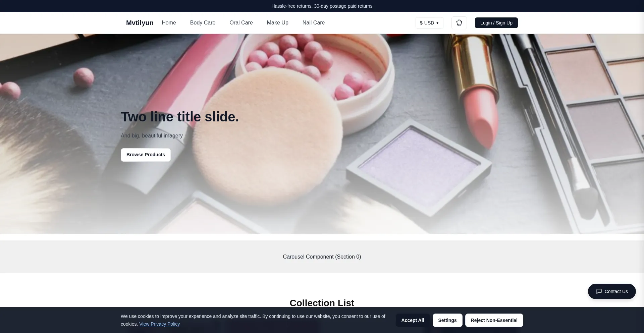
Task: Click the Carousel Component section
Action: tap(322, 257)
